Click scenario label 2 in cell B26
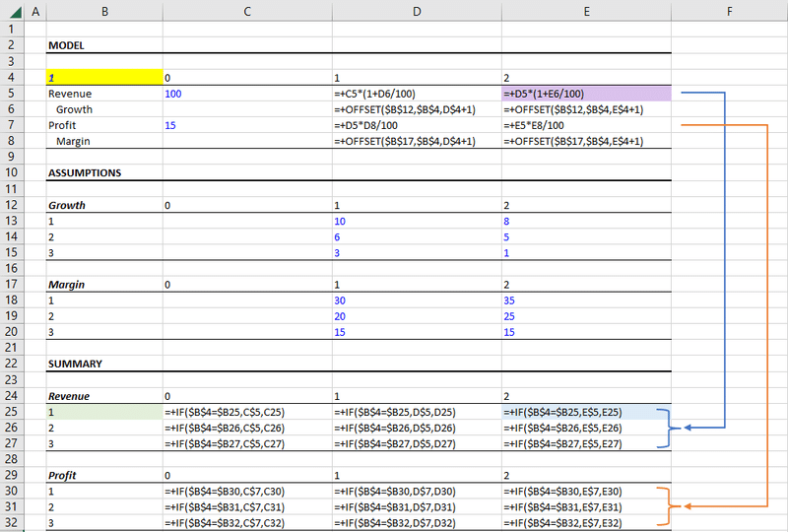This screenshot has width=788, height=532. point(51,428)
